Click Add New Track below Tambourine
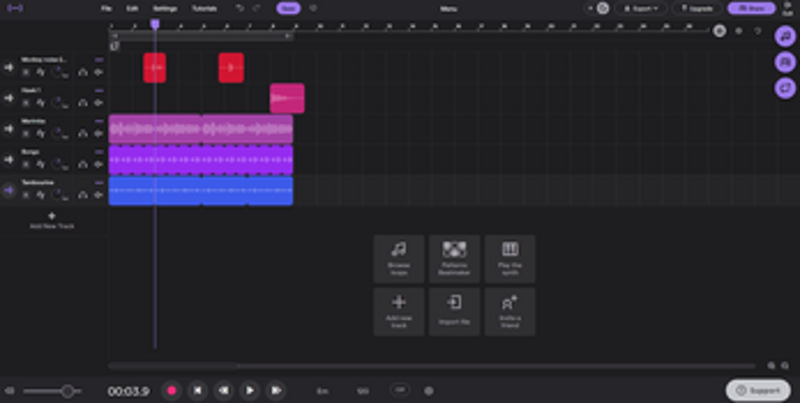 (x=52, y=220)
